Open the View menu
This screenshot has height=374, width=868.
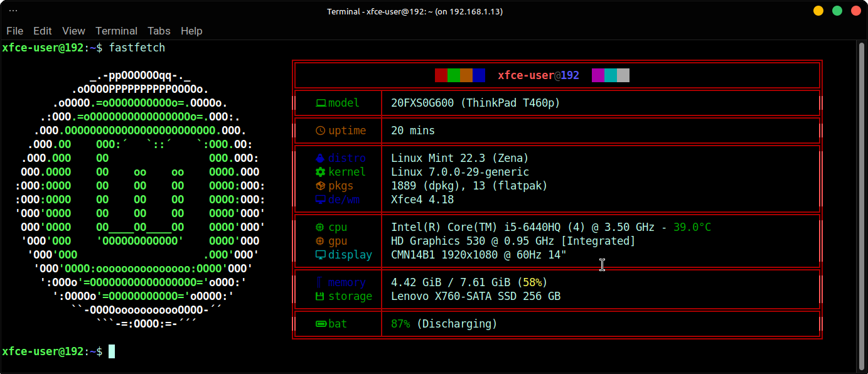tap(73, 31)
